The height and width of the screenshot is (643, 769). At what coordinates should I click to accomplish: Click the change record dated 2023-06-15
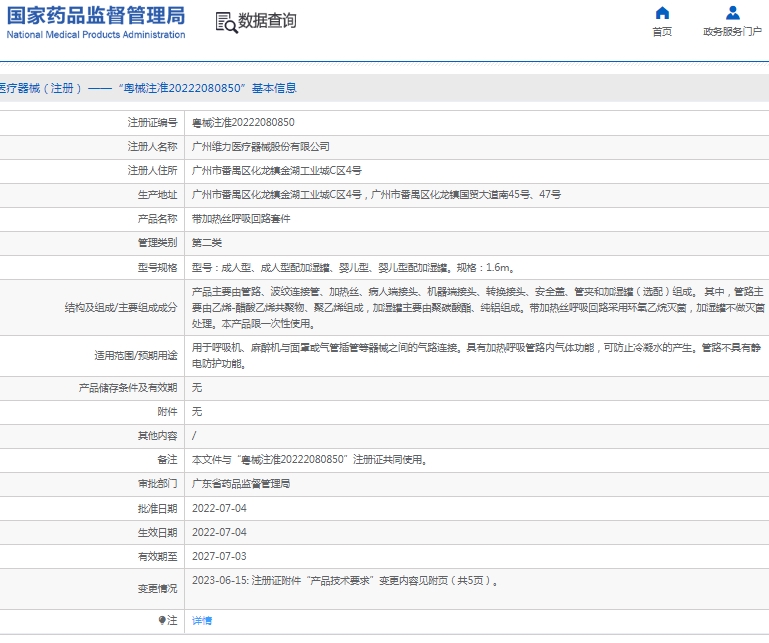coord(345,581)
